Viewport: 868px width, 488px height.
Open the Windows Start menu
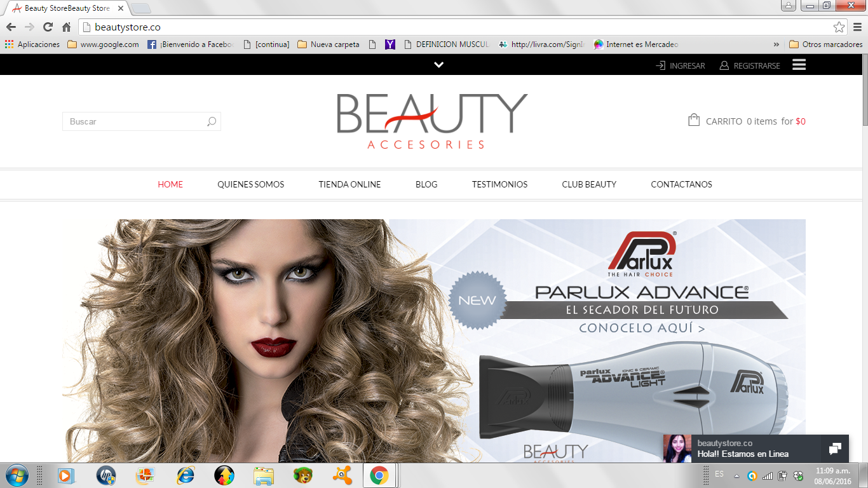pos(16,475)
